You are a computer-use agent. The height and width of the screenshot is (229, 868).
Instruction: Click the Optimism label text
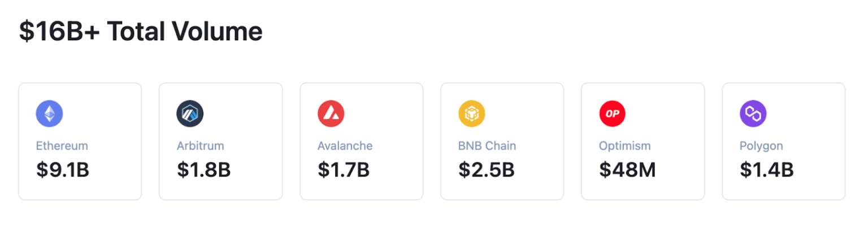[625, 146]
